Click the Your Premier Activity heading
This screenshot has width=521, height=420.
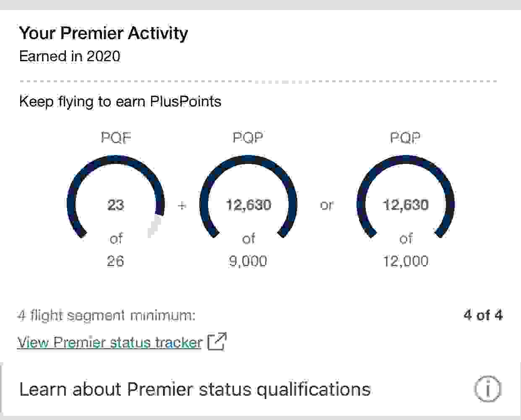pos(104,33)
